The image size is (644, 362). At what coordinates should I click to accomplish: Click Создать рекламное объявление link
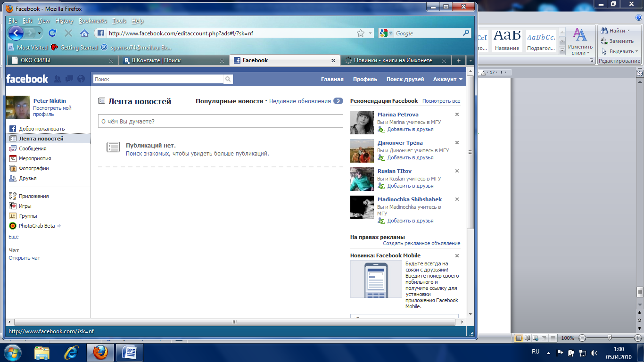421,243
